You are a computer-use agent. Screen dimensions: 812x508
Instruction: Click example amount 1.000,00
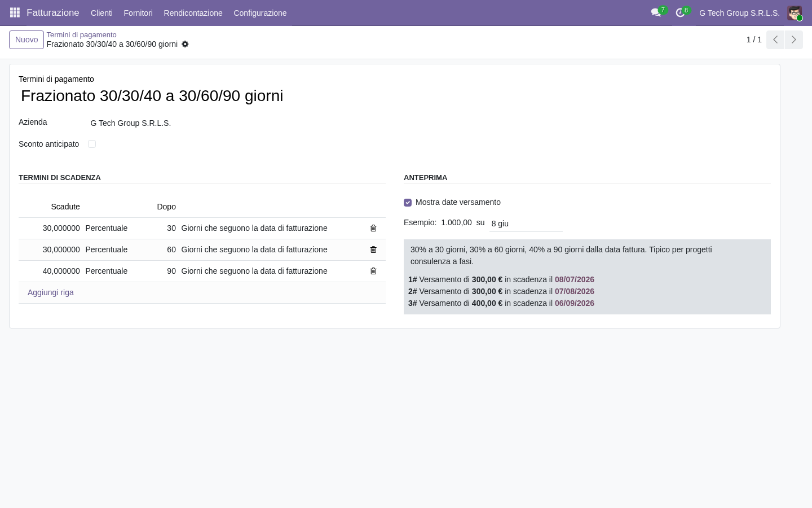456,222
